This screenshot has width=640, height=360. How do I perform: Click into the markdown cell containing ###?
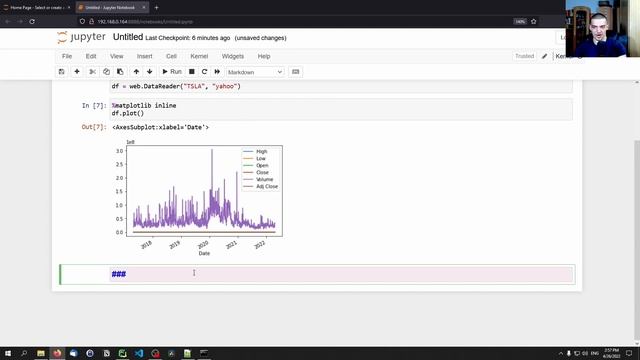click(x=341, y=274)
